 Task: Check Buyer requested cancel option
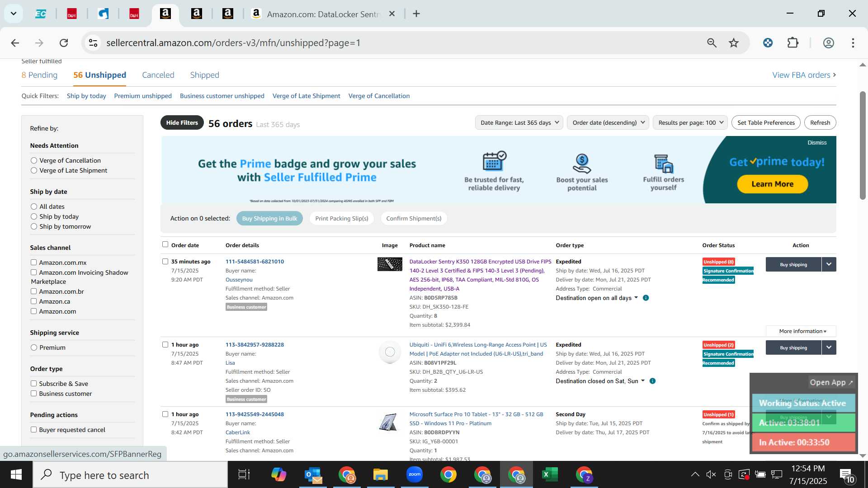click(x=34, y=430)
